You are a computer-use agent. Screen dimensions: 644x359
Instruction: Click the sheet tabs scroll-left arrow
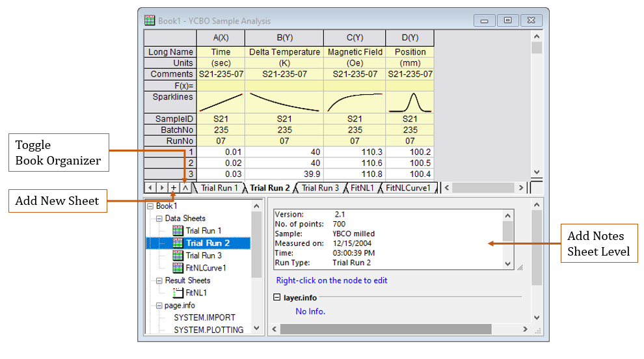click(x=151, y=188)
